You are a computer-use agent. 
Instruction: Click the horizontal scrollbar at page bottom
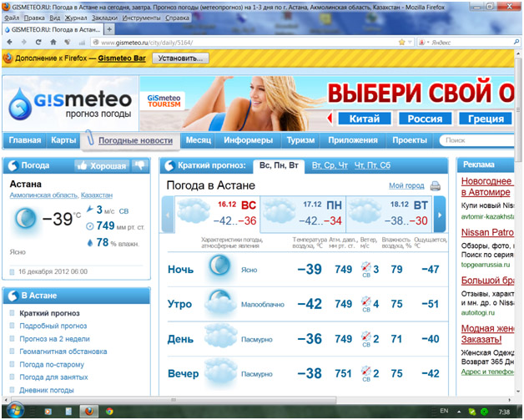[174, 400]
